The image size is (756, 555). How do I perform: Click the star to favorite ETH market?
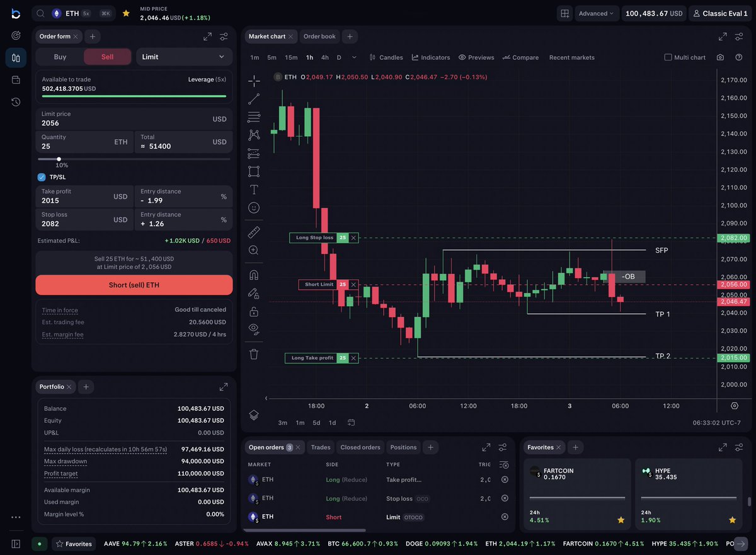coord(126,13)
